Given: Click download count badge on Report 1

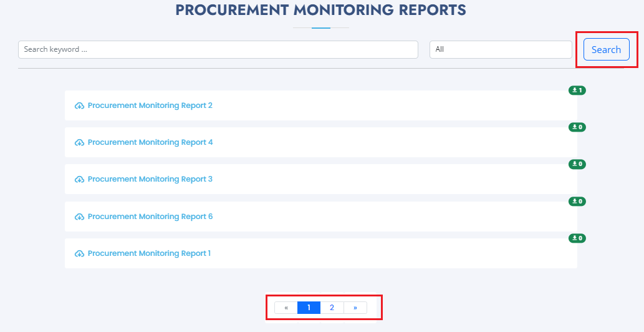Looking at the screenshot, I should (x=577, y=238).
